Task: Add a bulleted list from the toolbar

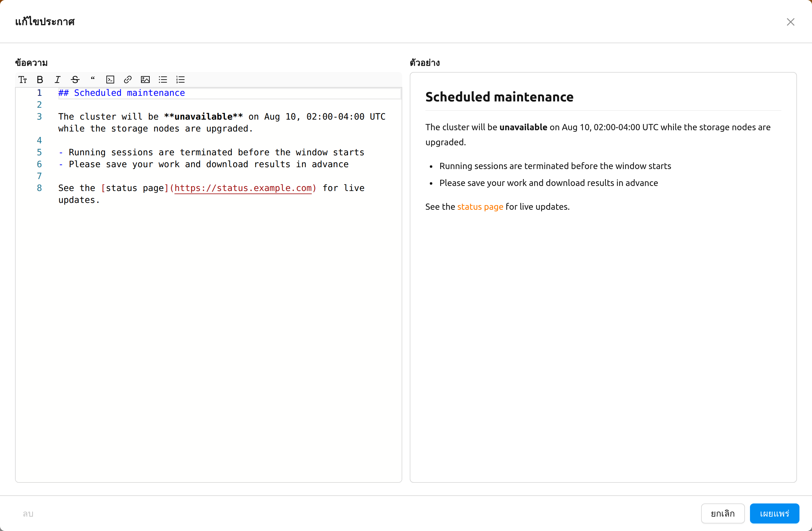Action: pyautogui.click(x=163, y=80)
